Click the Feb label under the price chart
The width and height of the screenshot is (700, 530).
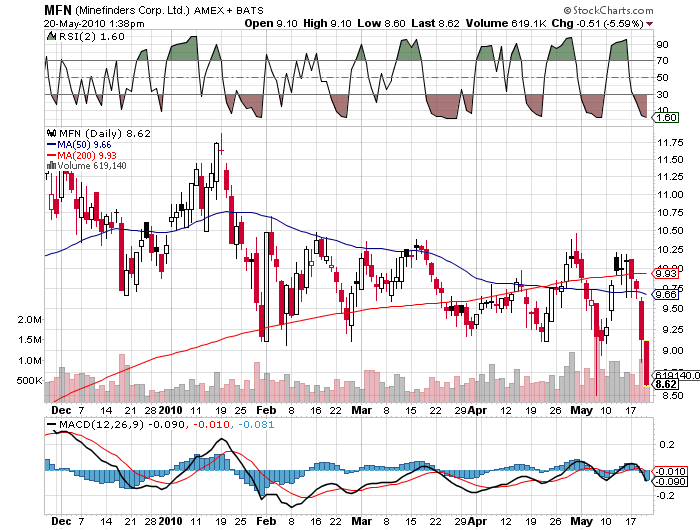pyautogui.click(x=266, y=410)
